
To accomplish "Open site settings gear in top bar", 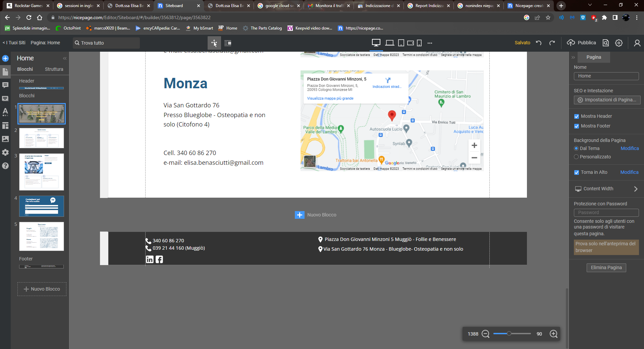I will (619, 43).
